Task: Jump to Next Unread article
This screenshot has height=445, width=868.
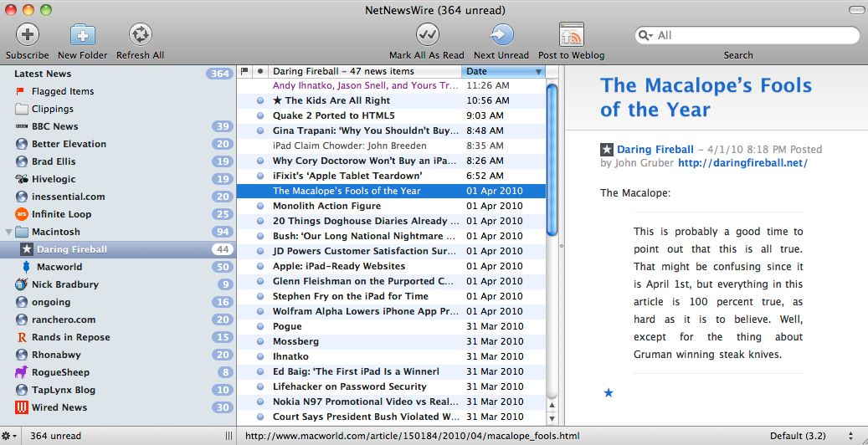Action: tap(501, 35)
